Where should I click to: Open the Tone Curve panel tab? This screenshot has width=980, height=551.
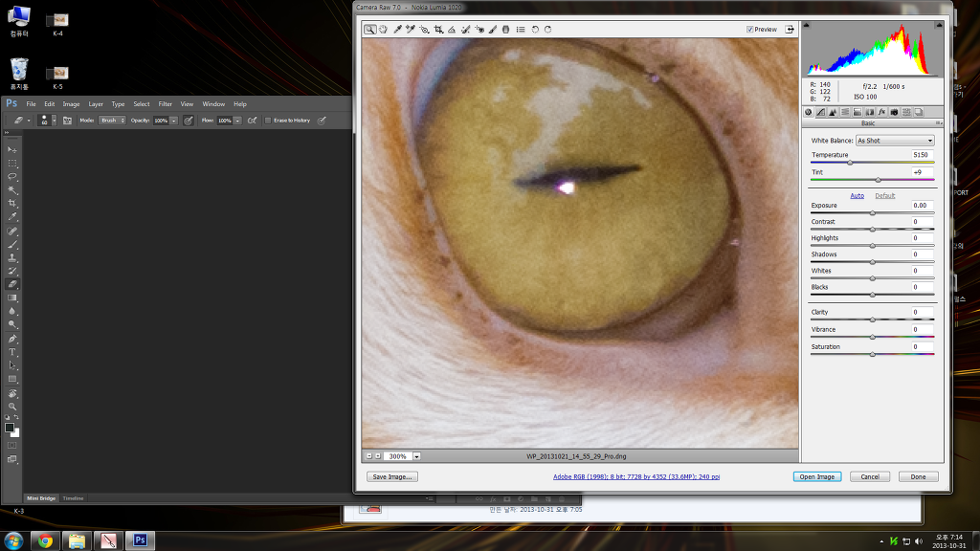click(820, 112)
